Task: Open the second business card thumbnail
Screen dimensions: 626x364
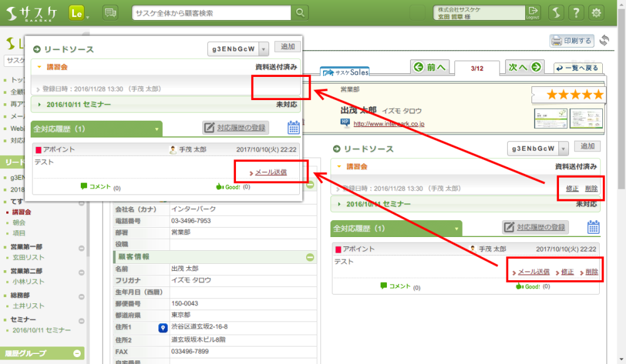Action: (x=586, y=118)
